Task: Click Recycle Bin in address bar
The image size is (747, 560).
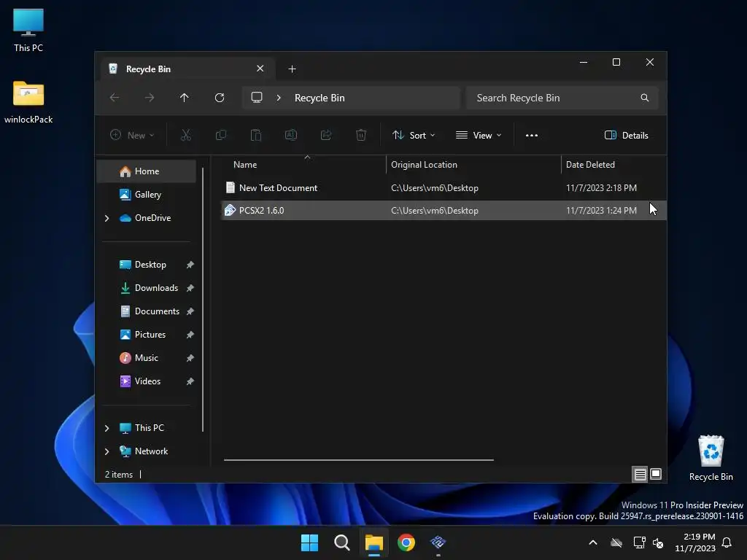Action: [320, 98]
